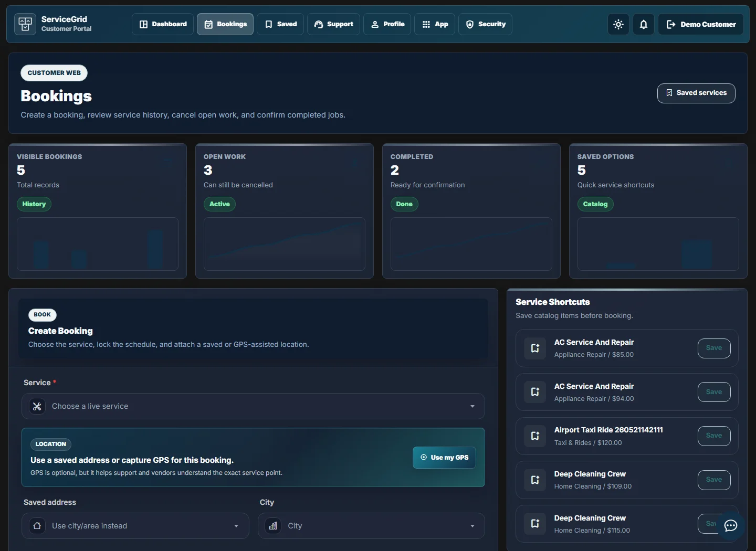Select the Bookings tab
This screenshot has width=756, height=551.
point(225,24)
